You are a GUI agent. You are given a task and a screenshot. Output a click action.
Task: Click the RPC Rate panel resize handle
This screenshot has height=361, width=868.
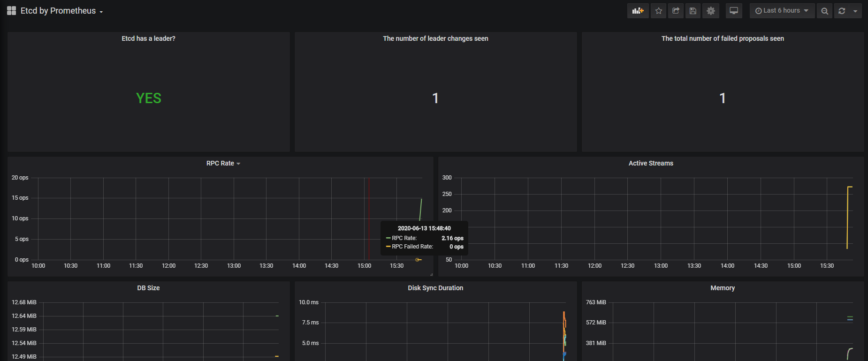[x=431, y=274]
